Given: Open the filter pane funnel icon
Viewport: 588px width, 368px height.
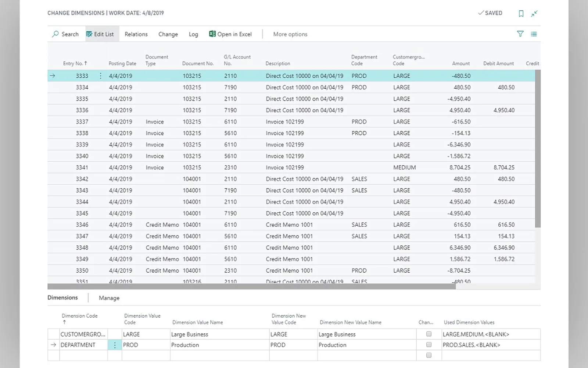Looking at the screenshot, I should pos(520,34).
